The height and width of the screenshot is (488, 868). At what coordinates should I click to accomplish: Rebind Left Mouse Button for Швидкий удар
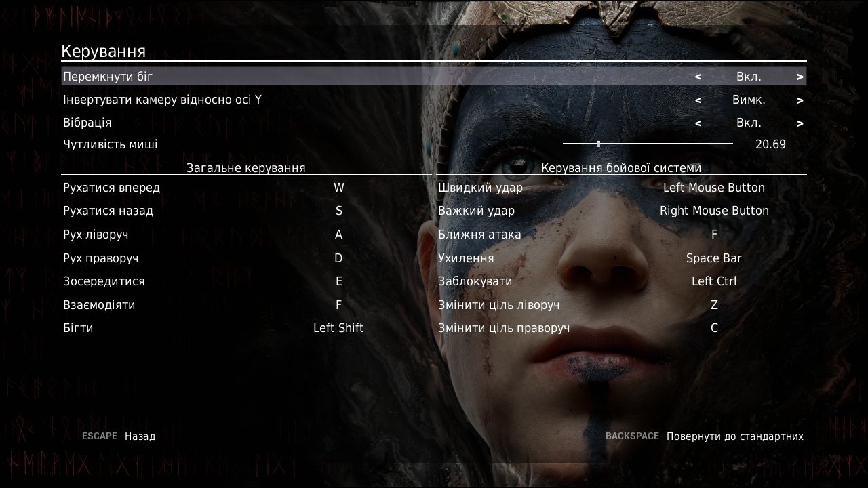(714, 188)
